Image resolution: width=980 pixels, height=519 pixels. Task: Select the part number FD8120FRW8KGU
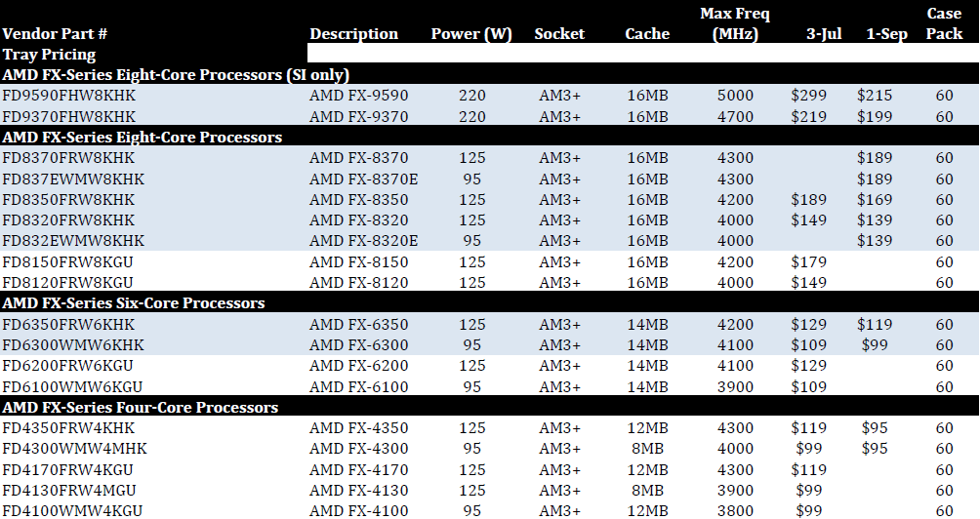(67, 283)
